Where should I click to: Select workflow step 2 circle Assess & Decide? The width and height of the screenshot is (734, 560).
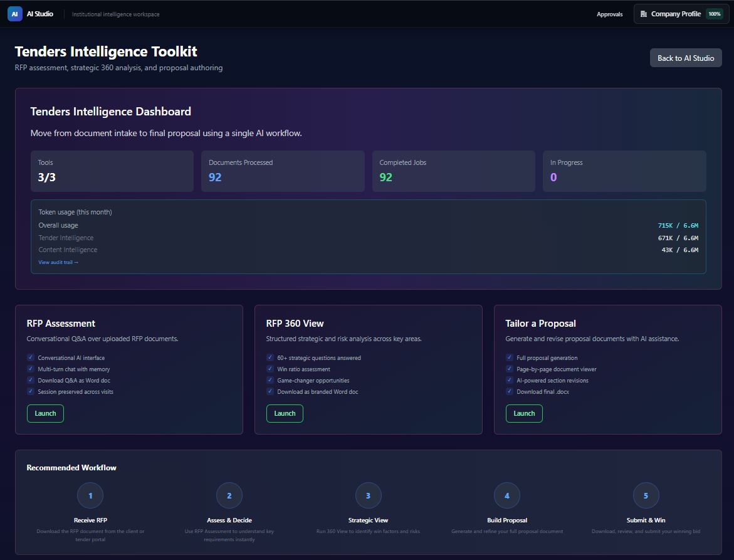[x=229, y=495]
